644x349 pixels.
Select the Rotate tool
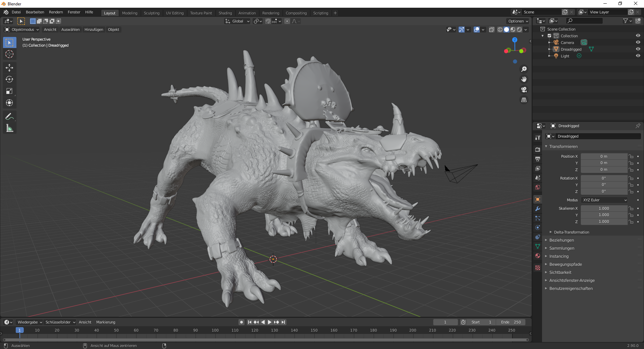[9, 80]
